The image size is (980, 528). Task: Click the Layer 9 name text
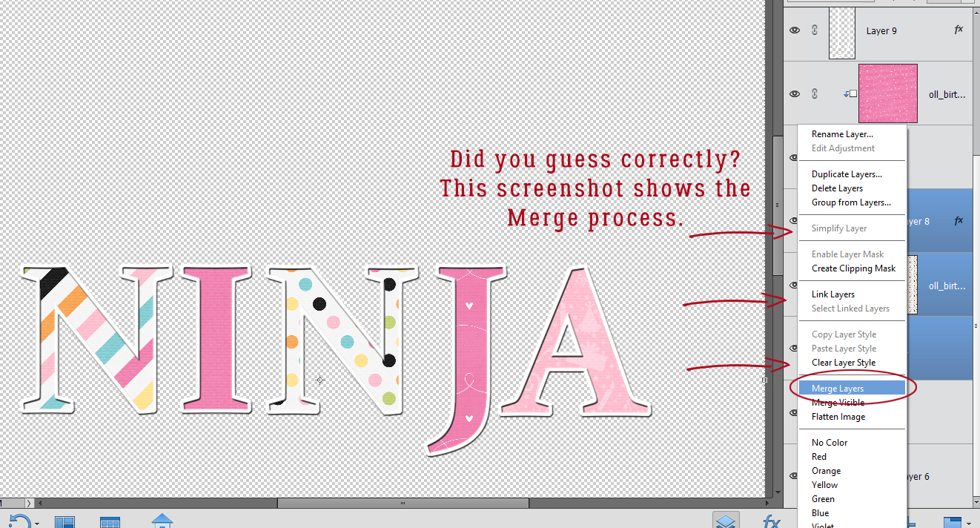881,30
